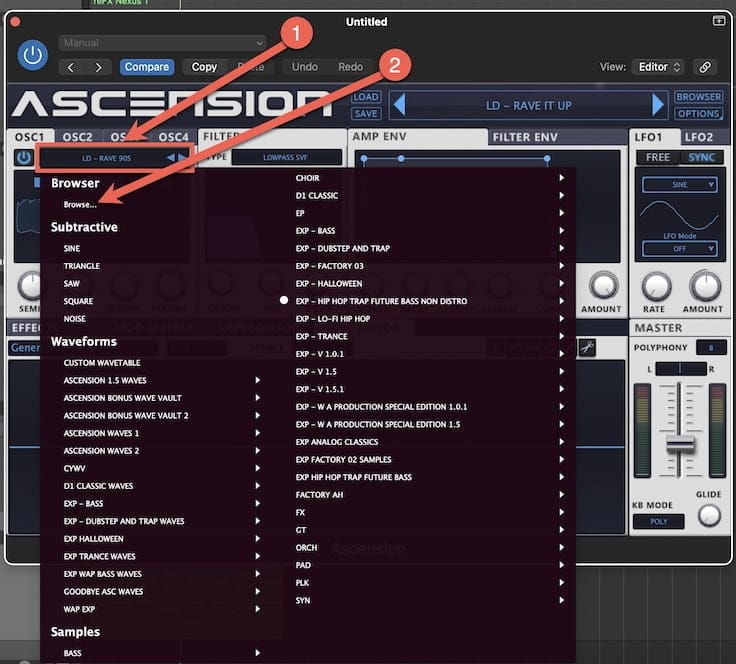Go to previous preset with left chevron
The width and height of the screenshot is (736, 664).
coord(71,67)
